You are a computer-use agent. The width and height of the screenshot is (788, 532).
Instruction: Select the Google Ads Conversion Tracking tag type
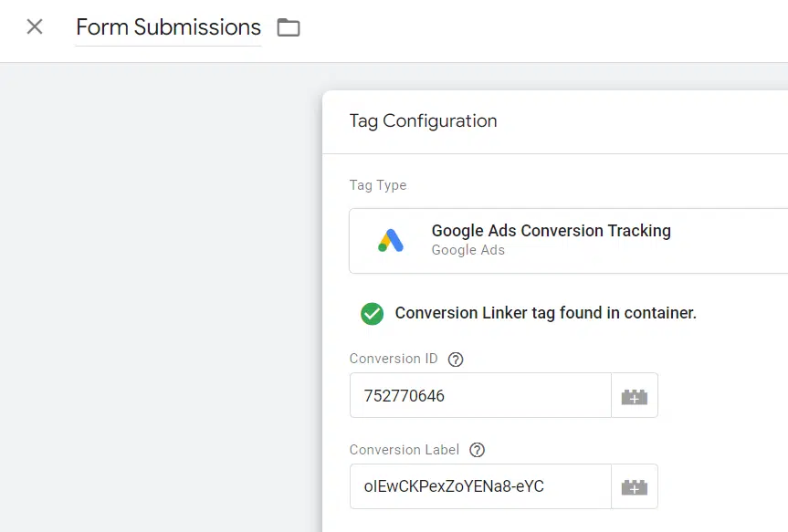568,241
